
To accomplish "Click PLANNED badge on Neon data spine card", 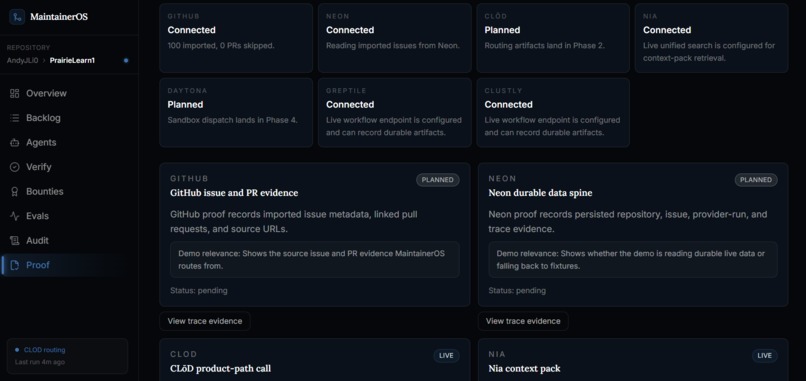I will 756,180.
